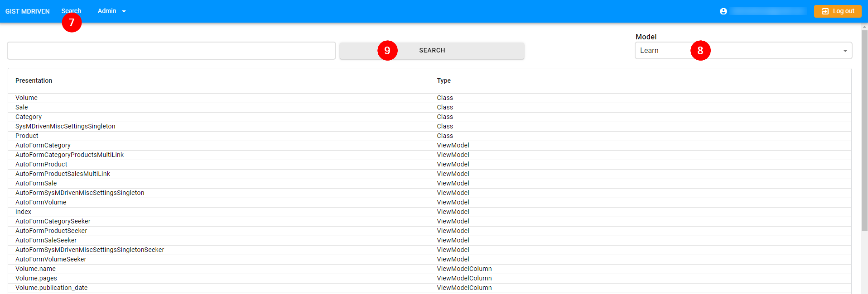Open the Admin dropdown menu
The width and height of the screenshot is (868, 294).
pos(111,11)
